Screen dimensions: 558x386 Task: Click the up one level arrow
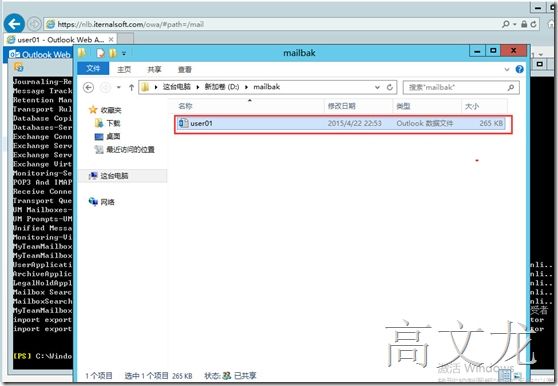tap(131, 87)
